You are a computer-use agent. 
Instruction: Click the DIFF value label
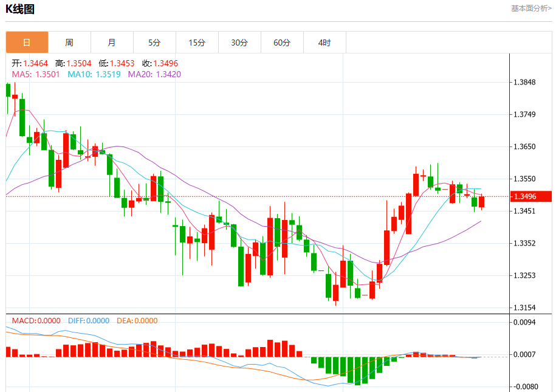(89, 321)
